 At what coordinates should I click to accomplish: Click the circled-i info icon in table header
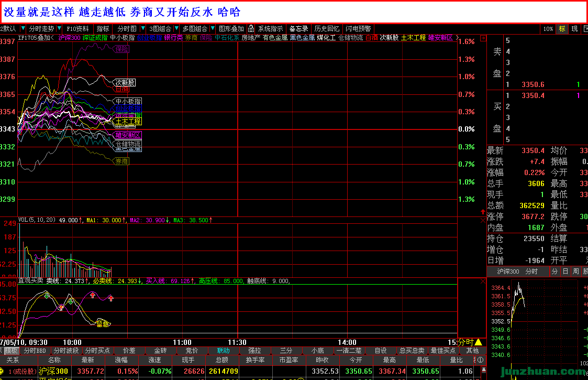[480, 360]
